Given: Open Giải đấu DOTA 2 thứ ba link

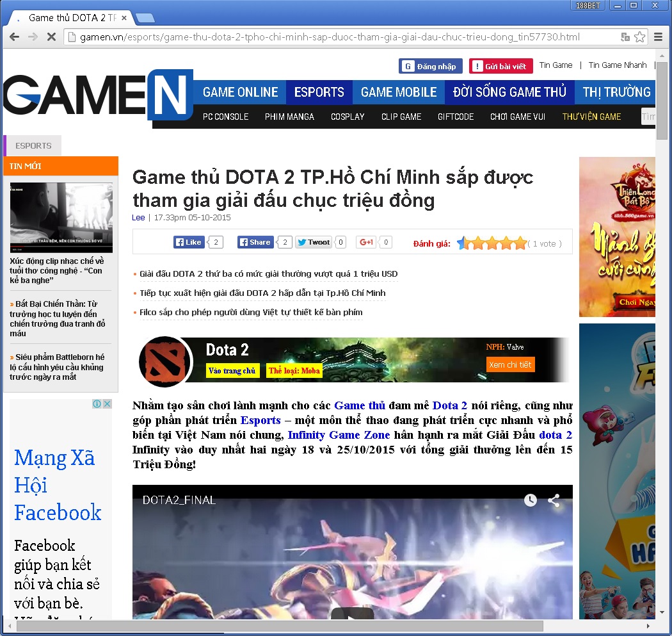Looking at the screenshot, I should (x=269, y=273).
